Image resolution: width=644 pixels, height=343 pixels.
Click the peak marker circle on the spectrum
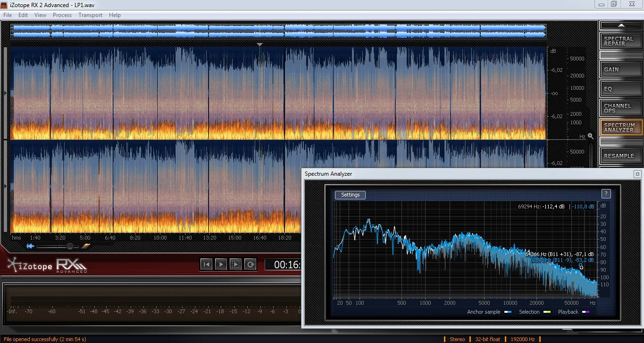581,267
